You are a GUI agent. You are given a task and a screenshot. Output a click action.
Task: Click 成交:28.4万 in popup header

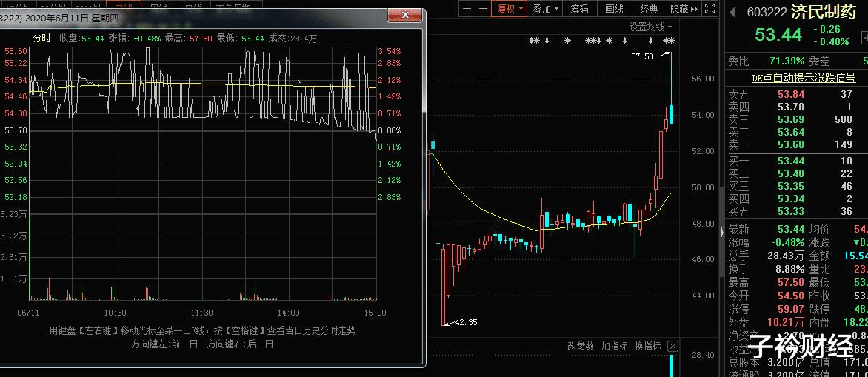coord(293,39)
